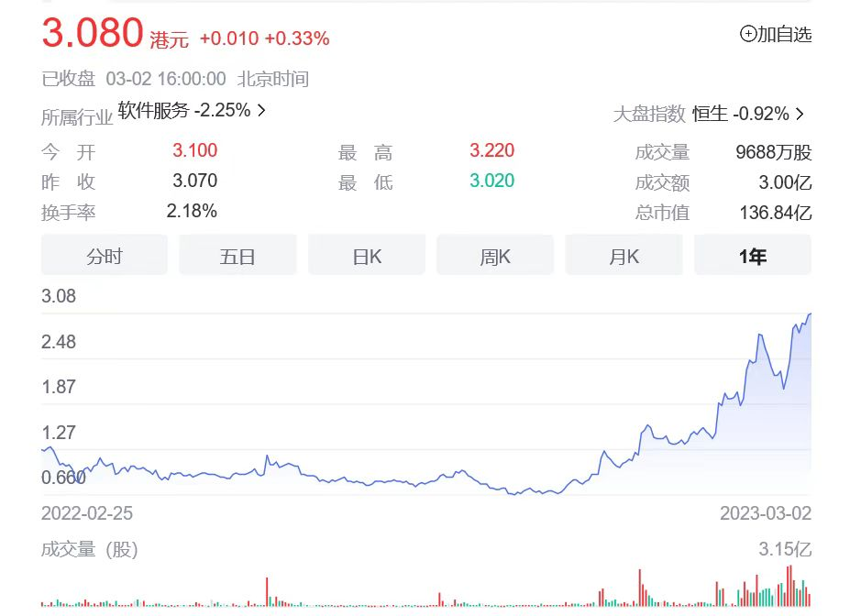Open the 软件服务 -2.25% industry link

pyautogui.click(x=184, y=110)
